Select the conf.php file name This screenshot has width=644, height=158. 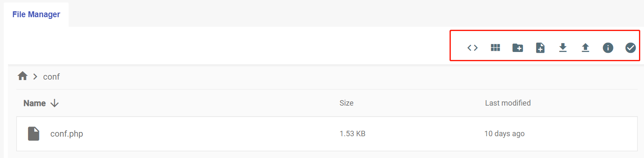67,134
